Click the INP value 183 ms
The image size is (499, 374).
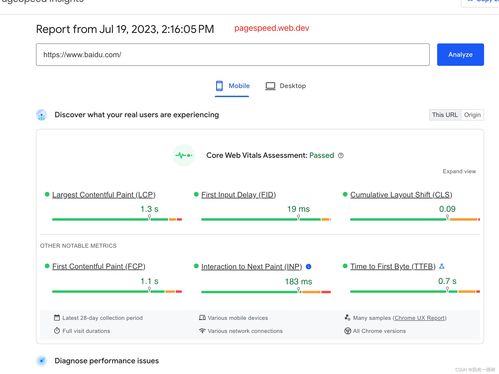(x=298, y=282)
